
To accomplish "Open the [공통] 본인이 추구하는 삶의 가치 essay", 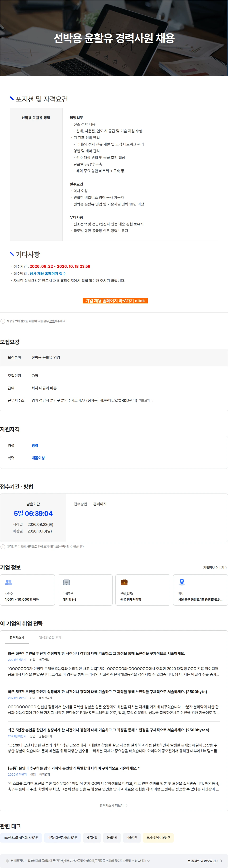I will tap(74, 768).
